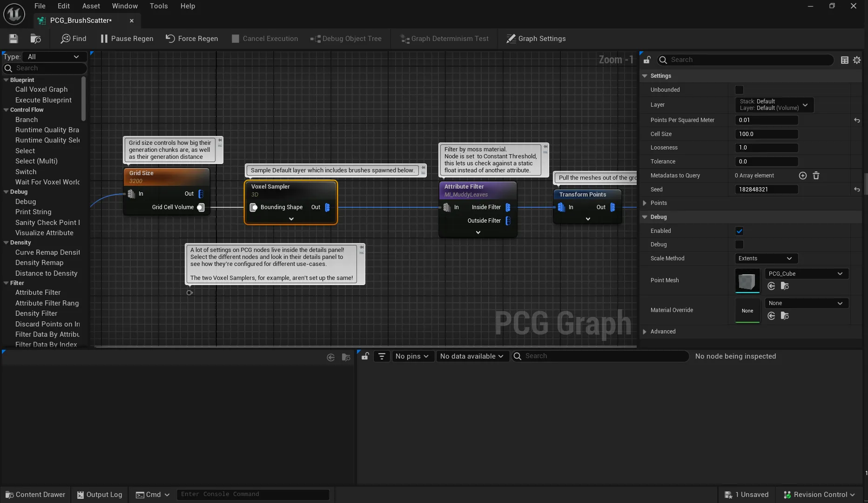Viewport: 868px width, 503px height.
Task: Expand the Advanced section in details panel
Action: 645,332
